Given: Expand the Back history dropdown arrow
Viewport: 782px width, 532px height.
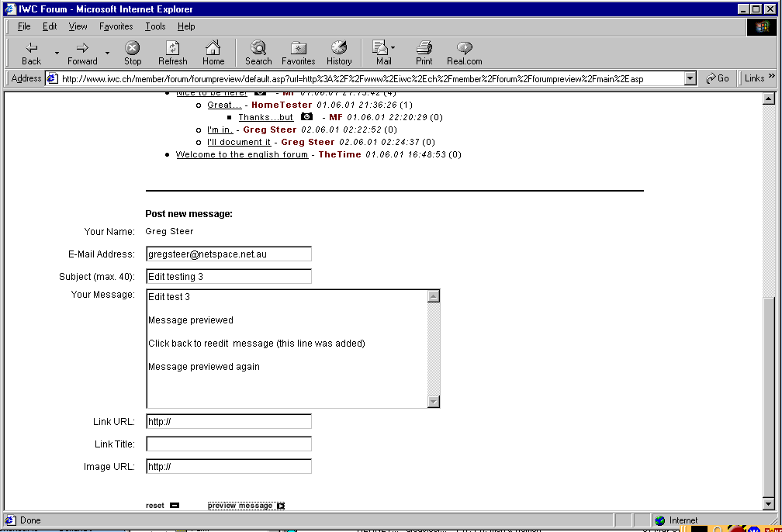Looking at the screenshot, I should tap(57, 53).
